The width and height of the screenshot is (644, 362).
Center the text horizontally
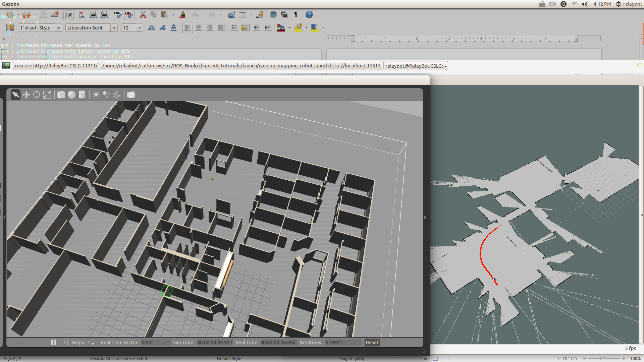click(199, 27)
